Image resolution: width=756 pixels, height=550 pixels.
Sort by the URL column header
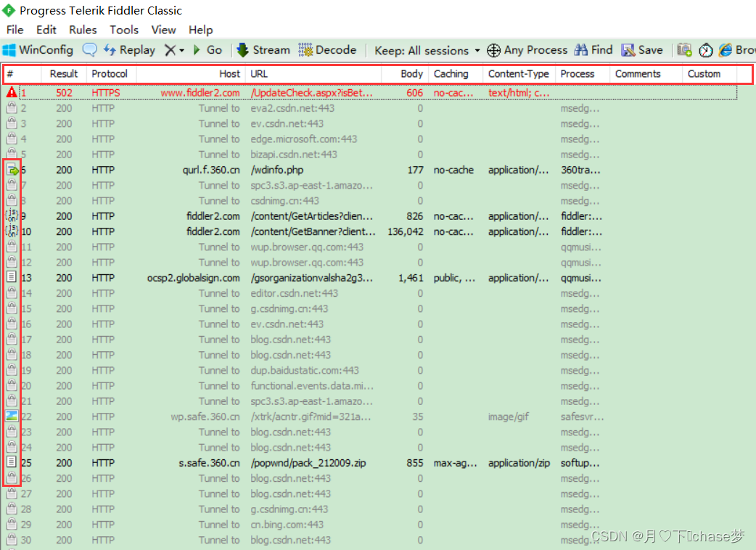point(313,74)
